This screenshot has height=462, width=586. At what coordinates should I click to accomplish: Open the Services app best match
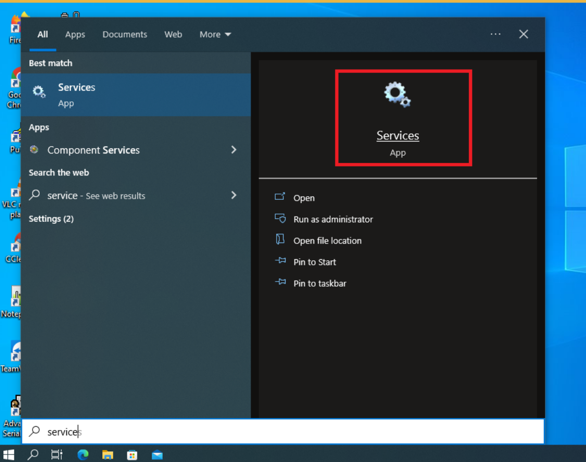pos(136,95)
